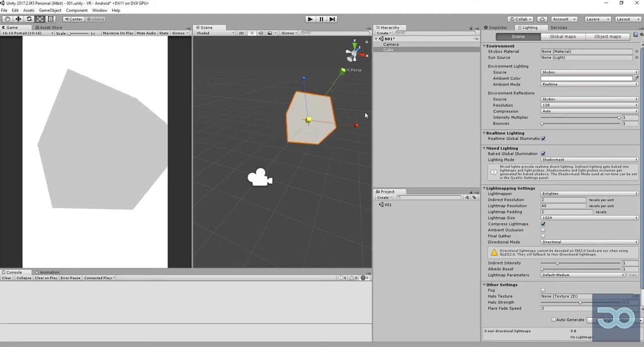Use Ambient Color eyedropper
The image size is (644, 347).
(636, 78)
